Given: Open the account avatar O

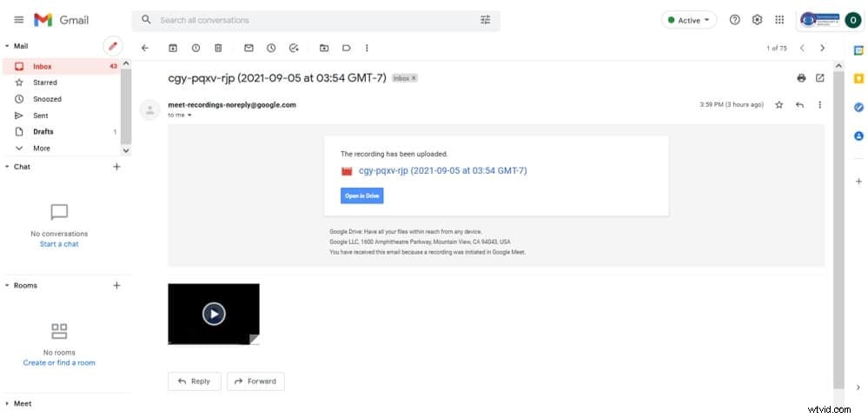Looking at the screenshot, I should [852, 21].
